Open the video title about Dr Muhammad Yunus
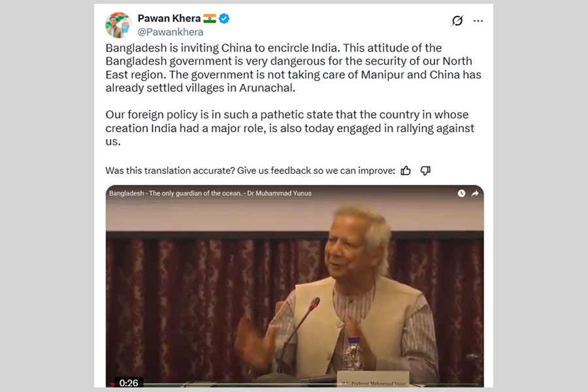Screen dimensions: 588x392 click(210, 193)
